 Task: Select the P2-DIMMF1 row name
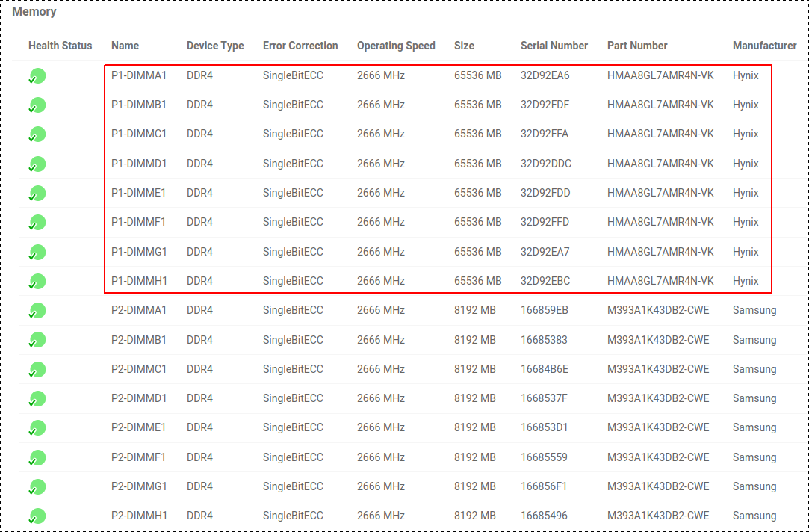tap(139, 457)
